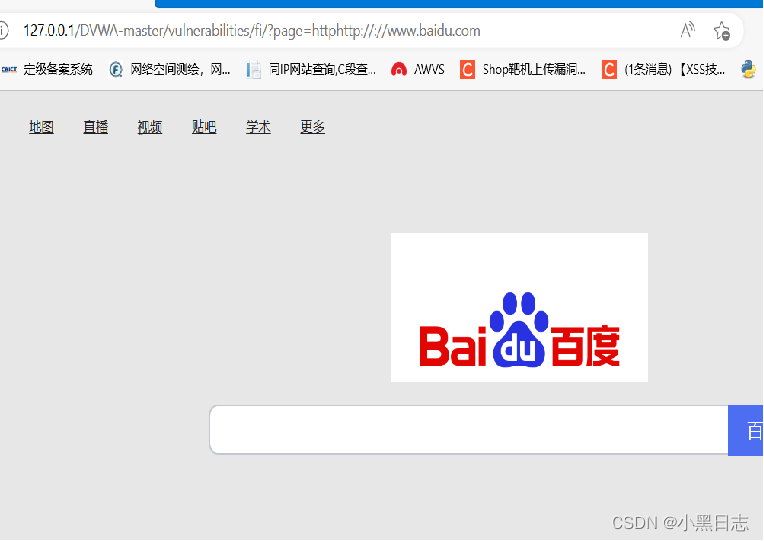Click the 定级备案系统 bookmark favicon
The image size is (764, 541).
(x=9, y=70)
